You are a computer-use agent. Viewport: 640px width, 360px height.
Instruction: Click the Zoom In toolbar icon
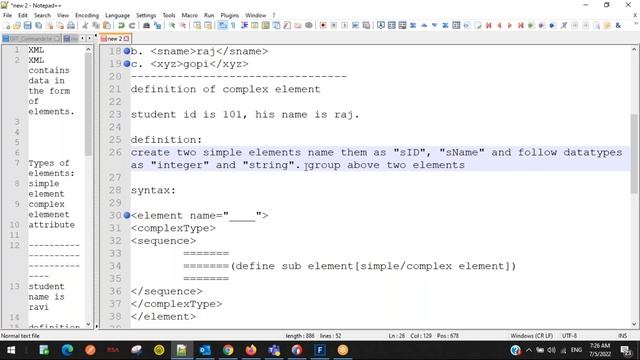pyautogui.click(x=172, y=25)
